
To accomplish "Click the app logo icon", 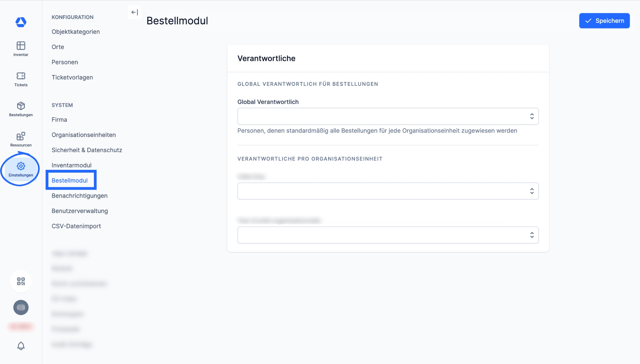I will [21, 22].
